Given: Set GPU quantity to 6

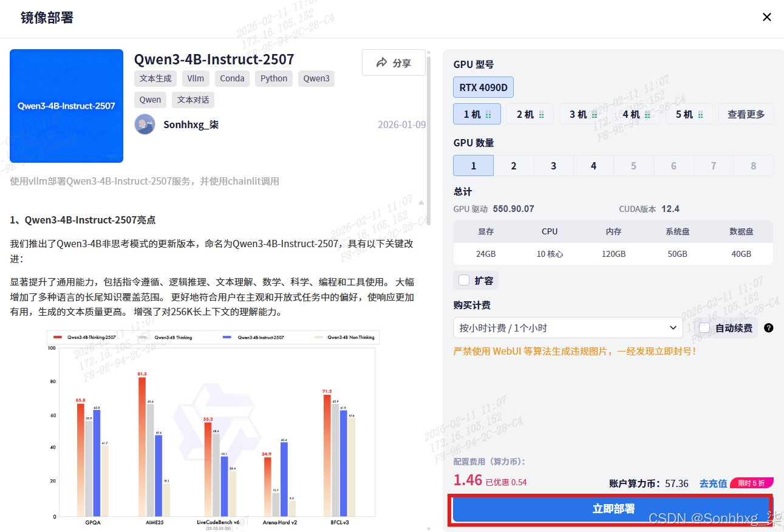Looking at the screenshot, I should click(673, 165).
